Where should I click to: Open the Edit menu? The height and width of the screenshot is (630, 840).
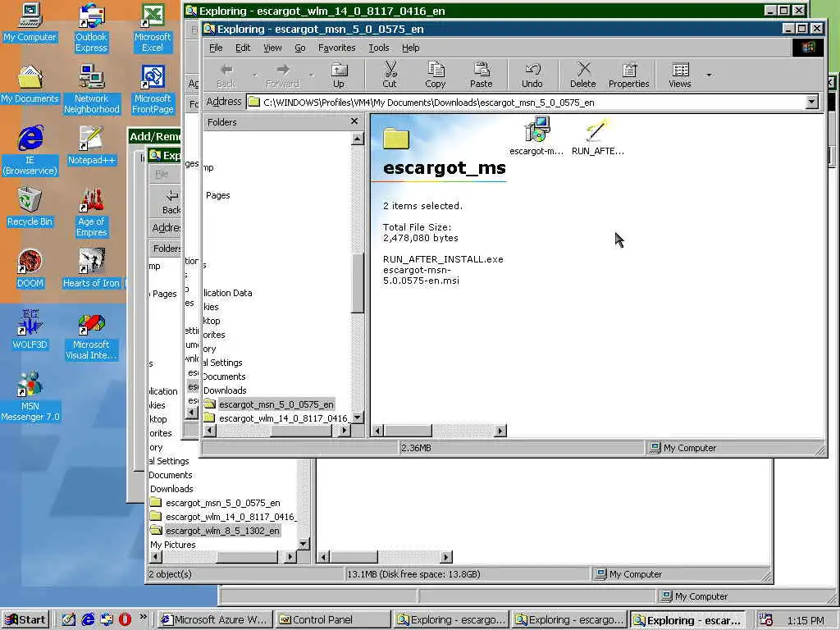click(243, 48)
